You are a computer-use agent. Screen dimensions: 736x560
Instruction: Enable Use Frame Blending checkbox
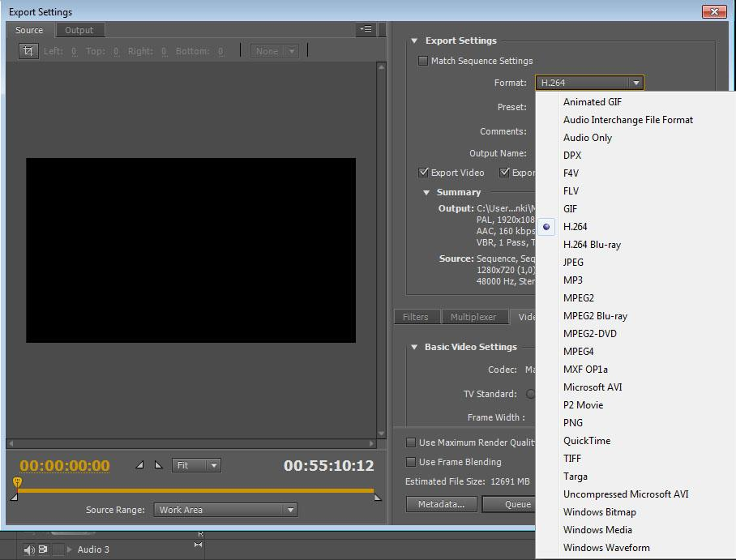point(411,462)
